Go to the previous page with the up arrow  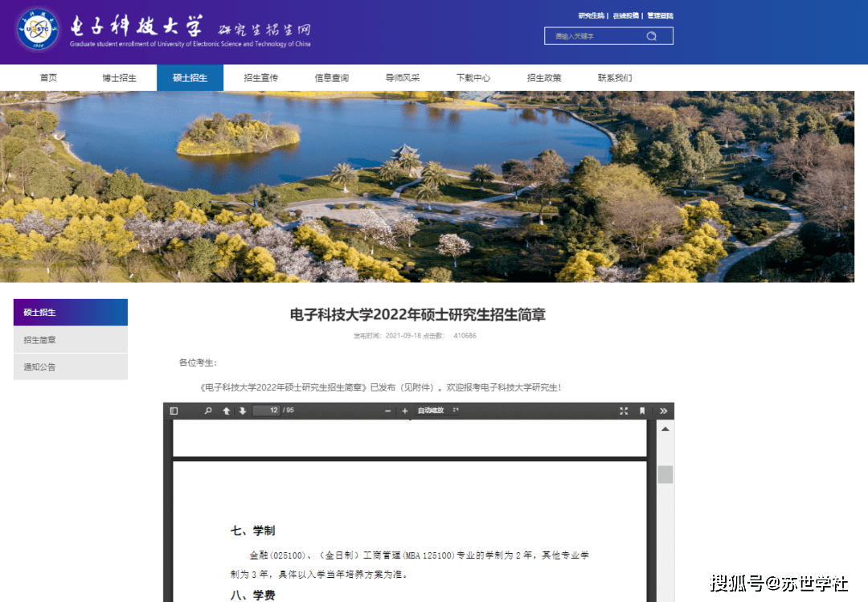coord(226,411)
